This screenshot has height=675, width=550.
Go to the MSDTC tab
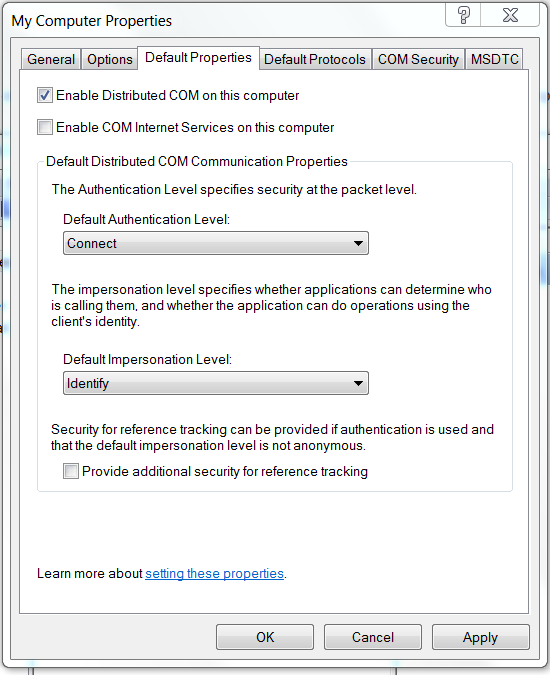pyautogui.click(x=494, y=59)
